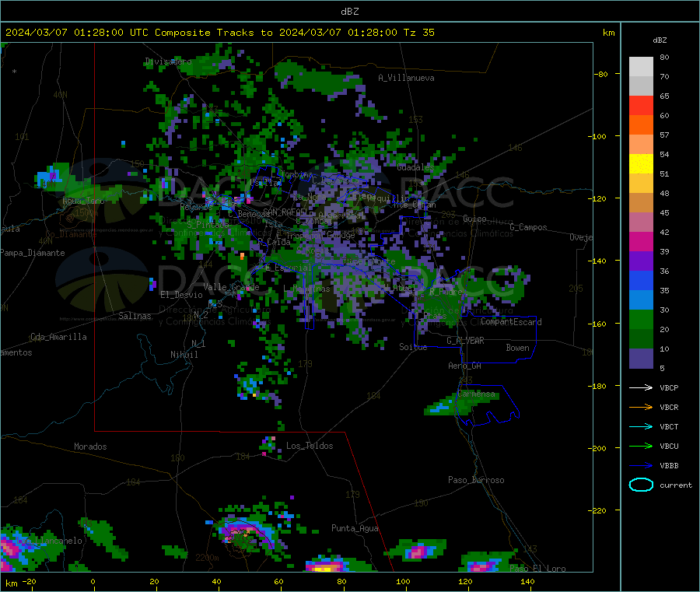The image size is (700, 592).
Task: Select the bright green 20-30 dBZ swatch
Action: tap(641, 319)
